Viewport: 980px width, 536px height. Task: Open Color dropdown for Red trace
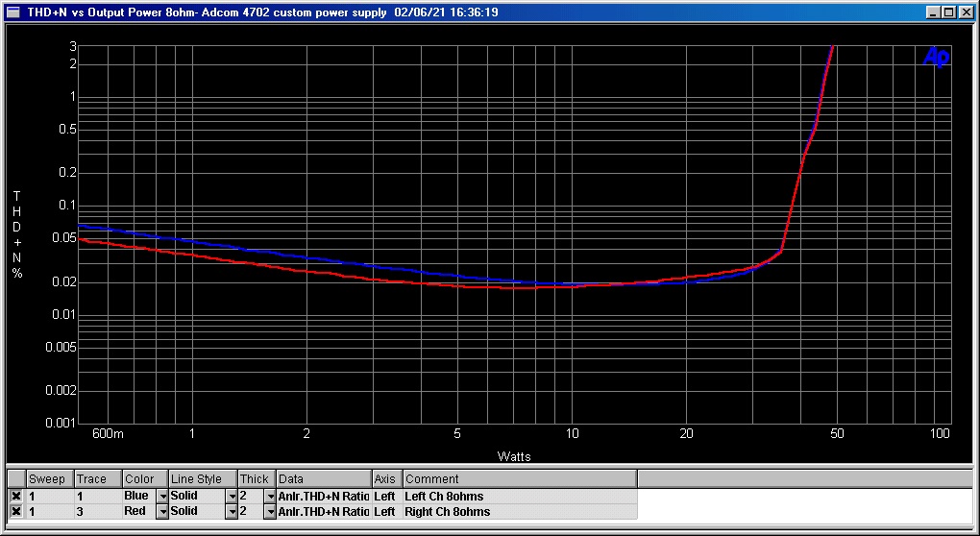tap(161, 512)
